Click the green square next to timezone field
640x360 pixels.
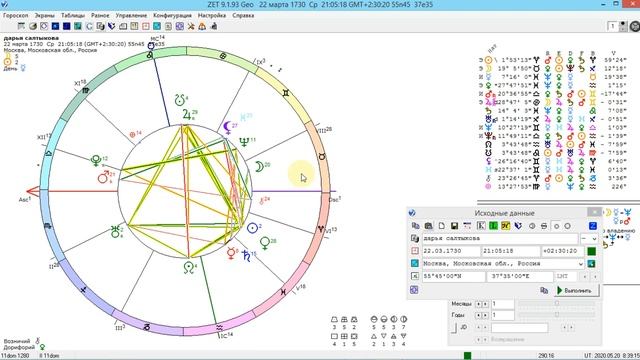(591, 251)
